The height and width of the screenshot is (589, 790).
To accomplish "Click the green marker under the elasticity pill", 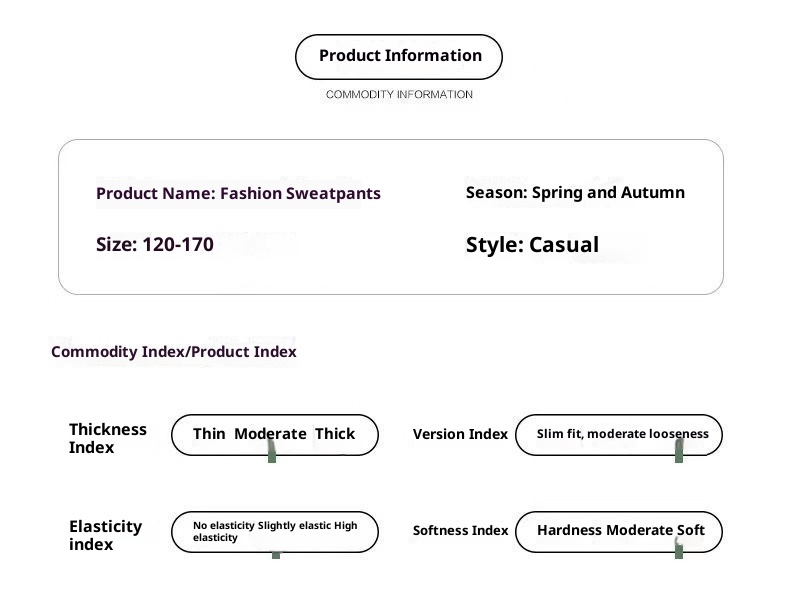I will click(x=276, y=552).
